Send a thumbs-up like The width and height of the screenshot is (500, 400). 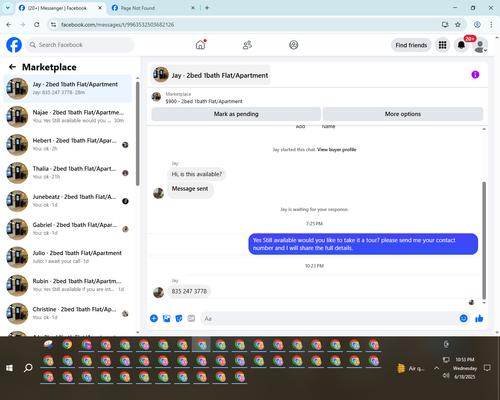pos(479,318)
